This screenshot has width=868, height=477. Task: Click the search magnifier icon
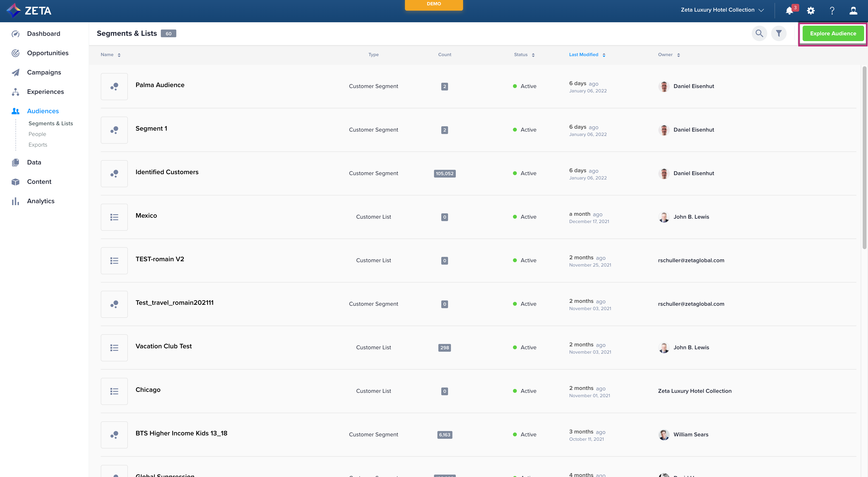(759, 33)
